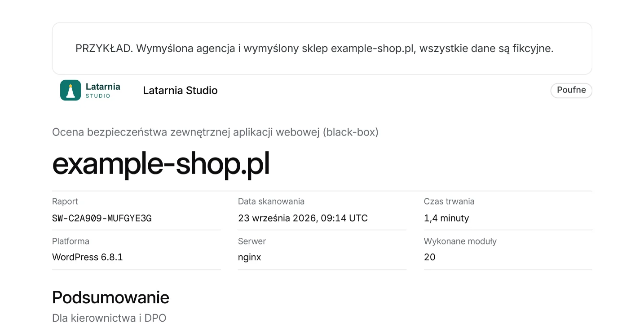This screenshot has width=644, height=332.
Task: Click the Data skanowania label
Action: pyautogui.click(x=271, y=201)
